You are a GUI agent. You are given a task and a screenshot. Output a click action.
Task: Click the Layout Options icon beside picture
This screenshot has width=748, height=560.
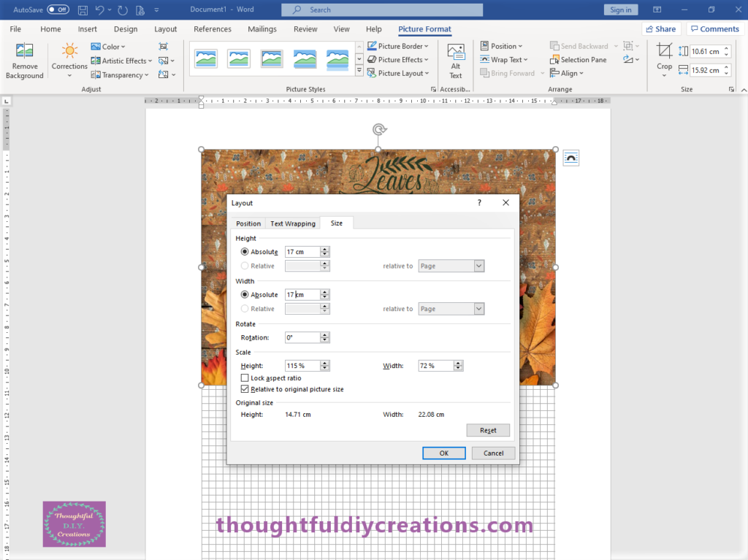coord(570,158)
